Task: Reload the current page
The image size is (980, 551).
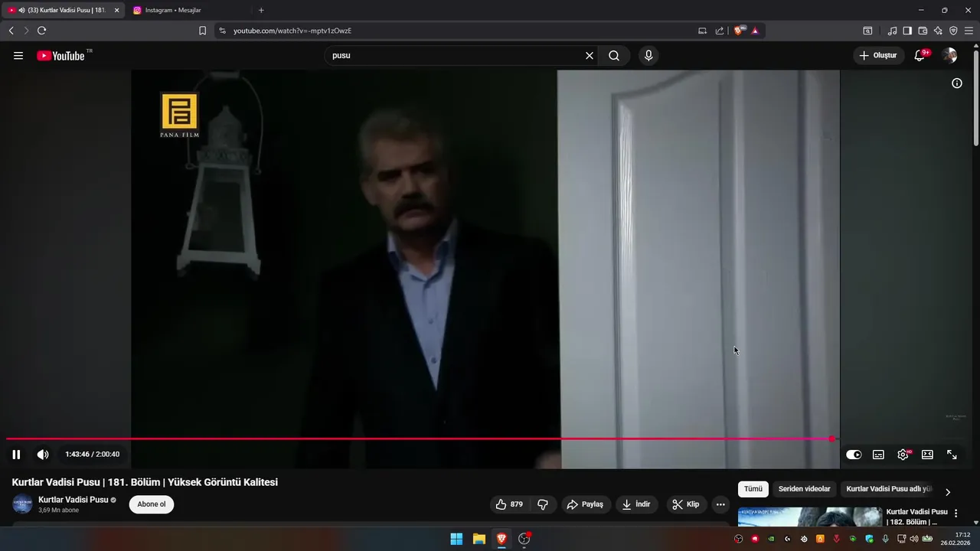Action: click(x=41, y=31)
